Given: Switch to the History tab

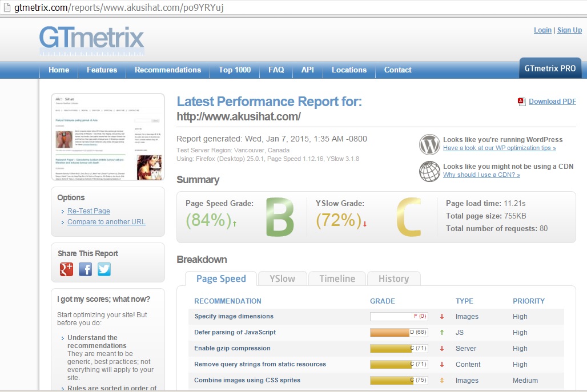Looking at the screenshot, I should tap(394, 278).
